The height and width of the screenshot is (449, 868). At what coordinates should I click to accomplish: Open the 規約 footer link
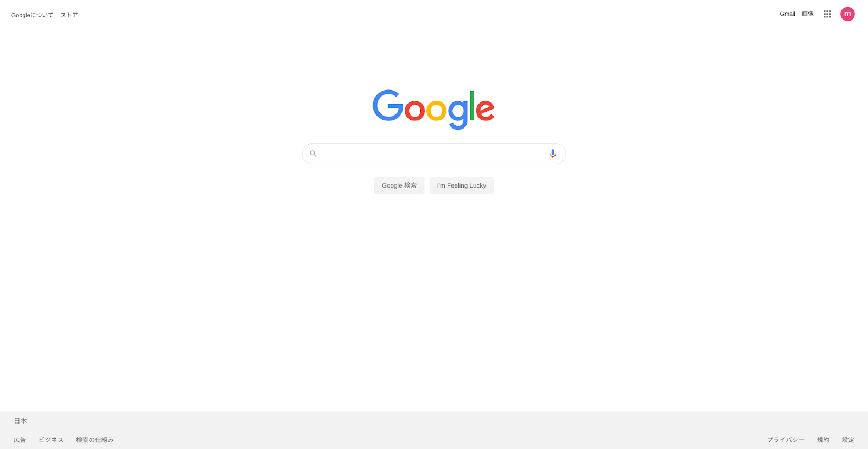pyautogui.click(x=823, y=440)
